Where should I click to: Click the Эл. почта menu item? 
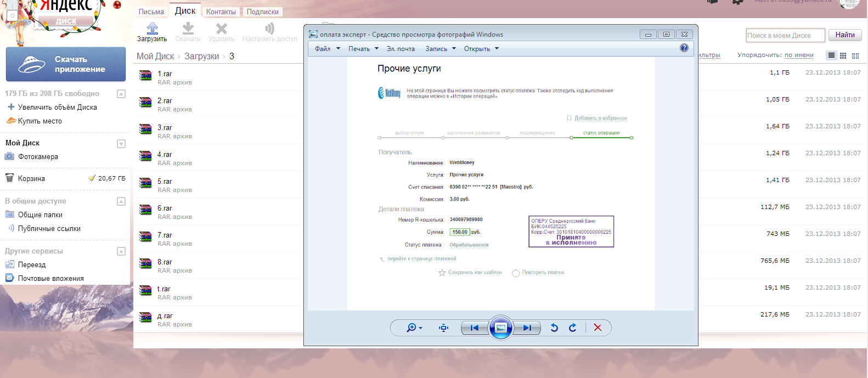pyautogui.click(x=401, y=49)
